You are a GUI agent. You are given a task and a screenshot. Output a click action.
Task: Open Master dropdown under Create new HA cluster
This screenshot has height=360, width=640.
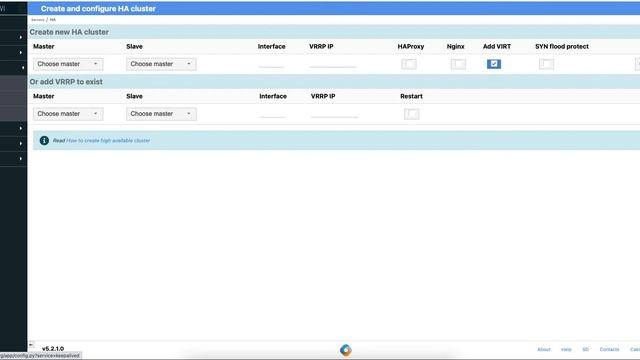click(68, 64)
